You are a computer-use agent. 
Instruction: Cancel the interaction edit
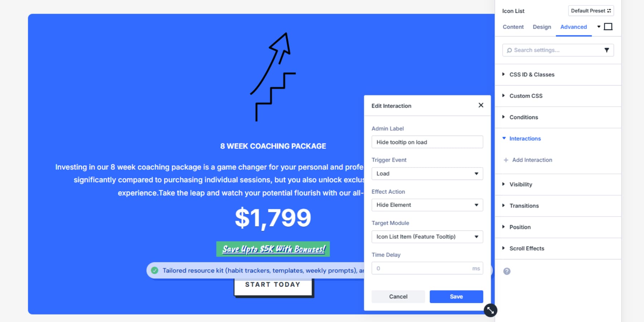coord(398,297)
